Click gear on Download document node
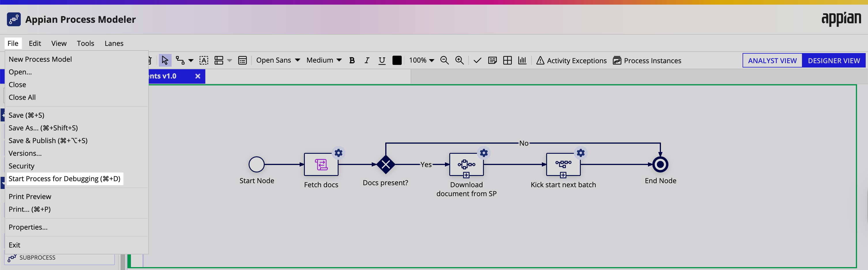868x270 pixels. click(x=484, y=153)
